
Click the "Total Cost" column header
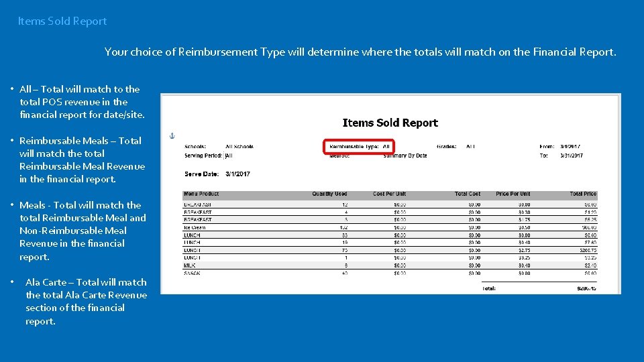[x=468, y=194]
